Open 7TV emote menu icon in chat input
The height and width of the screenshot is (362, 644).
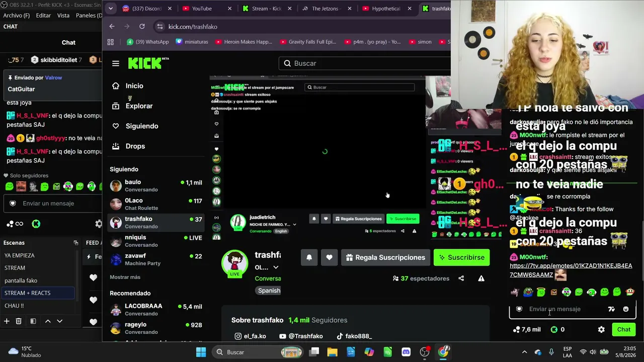611,309
